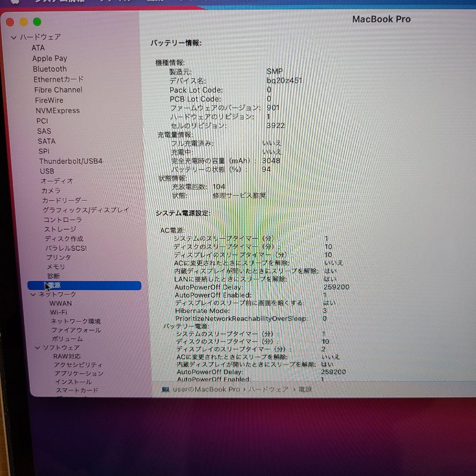Select コントローラ in the sidebar

(x=63, y=219)
